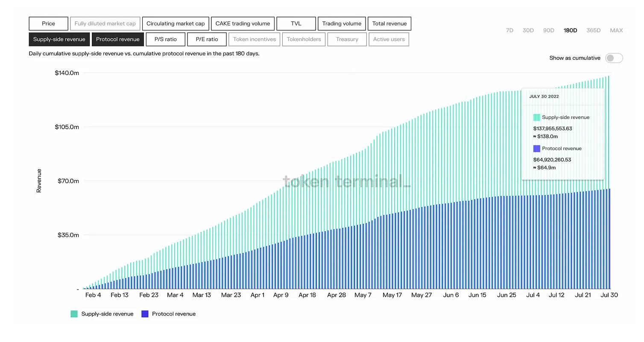Click the Apr 1 x-axis label
This screenshot has width=644, height=342.
tap(258, 295)
